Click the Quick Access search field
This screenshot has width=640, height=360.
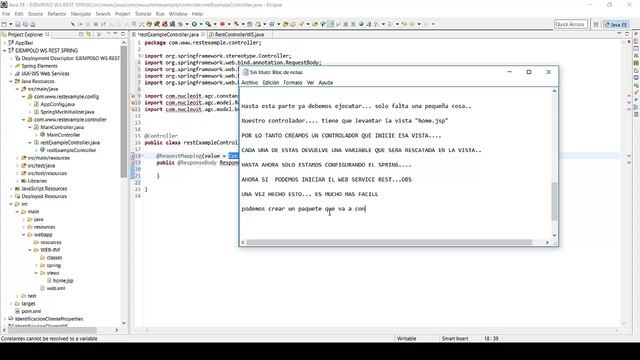click(570, 24)
